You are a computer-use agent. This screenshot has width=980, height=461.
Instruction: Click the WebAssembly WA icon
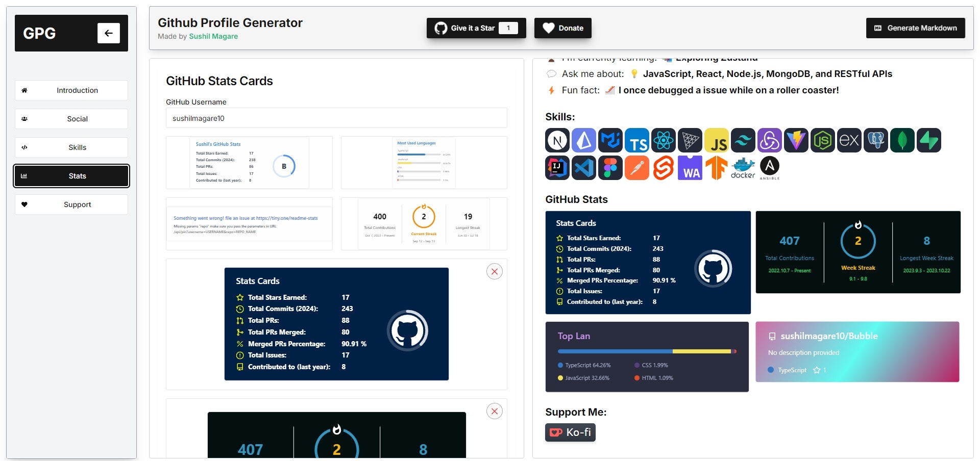pyautogui.click(x=690, y=168)
